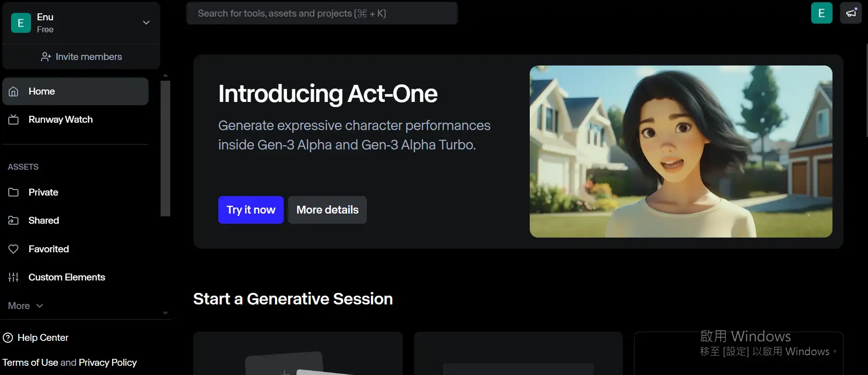Screen dimensions: 868x375
Task: Click the Act-One character preview thumbnail
Action: [681, 151]
